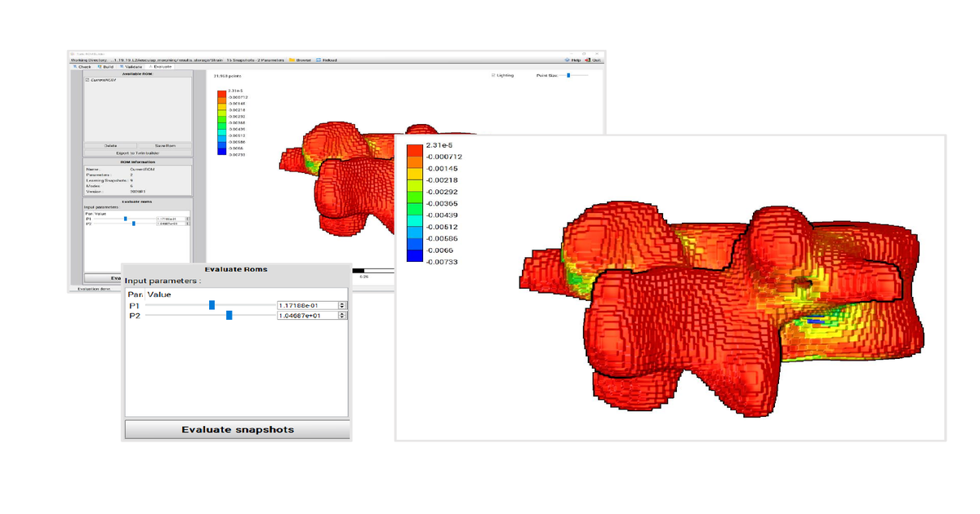Click the Evaluate snapshots button

pos(236,429)
